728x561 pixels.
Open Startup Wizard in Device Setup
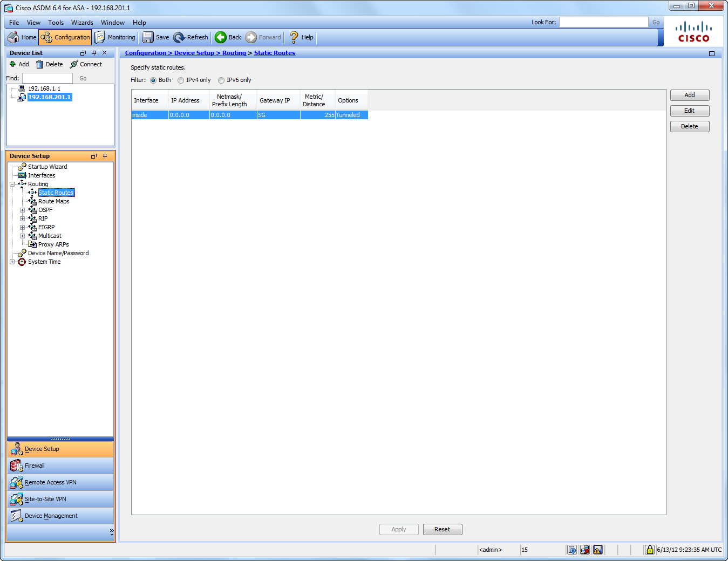coord(47,167)
